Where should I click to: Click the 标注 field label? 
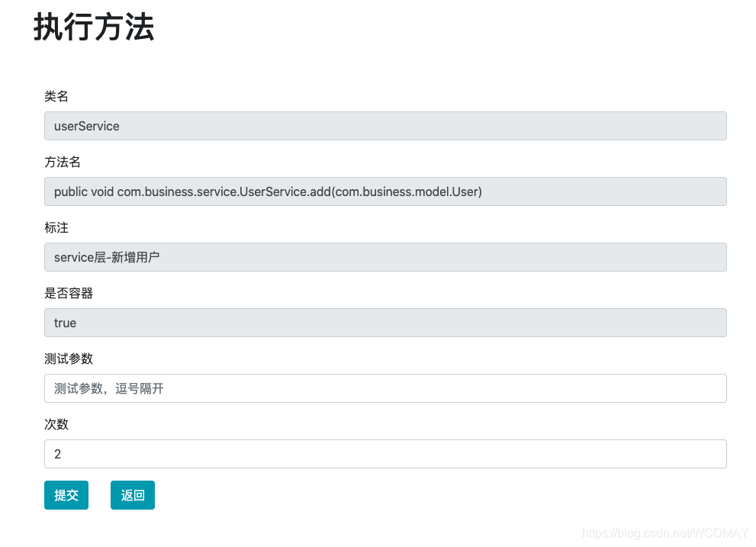tap(56, 227)
